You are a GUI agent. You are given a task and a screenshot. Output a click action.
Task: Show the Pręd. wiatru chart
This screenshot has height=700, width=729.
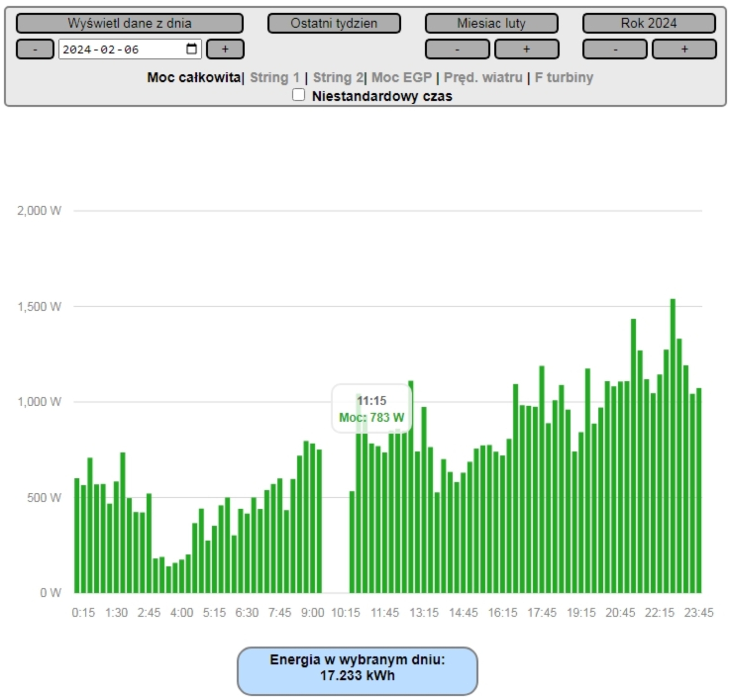(x=483, y=77)
